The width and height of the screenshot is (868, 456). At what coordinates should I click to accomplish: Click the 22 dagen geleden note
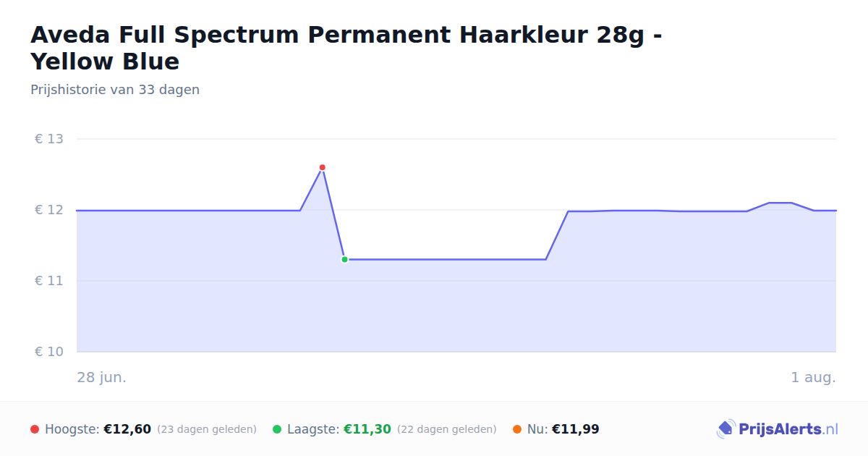click(447, 429)
